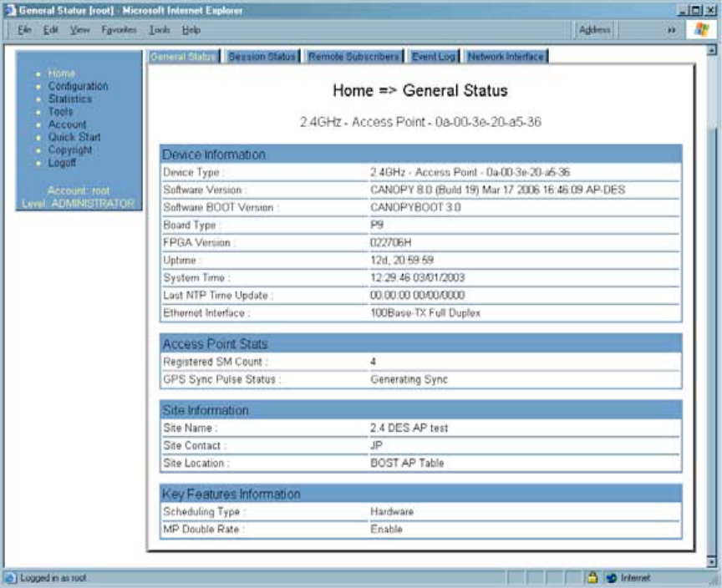Click the FPGA Version value 022706H
Image resolution: width=722 pixels, height=588 pixels.
pos(390,242)
